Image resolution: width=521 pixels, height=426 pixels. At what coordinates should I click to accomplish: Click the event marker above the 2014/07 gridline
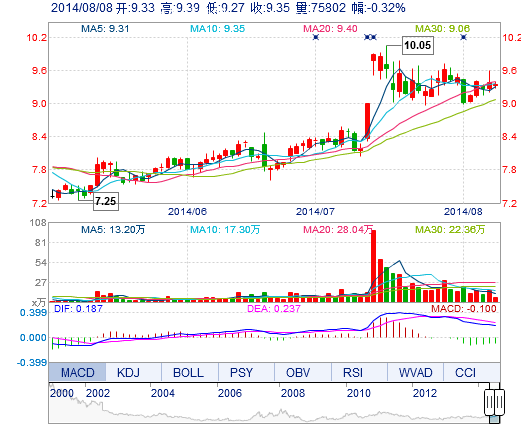tap(316, 37)
